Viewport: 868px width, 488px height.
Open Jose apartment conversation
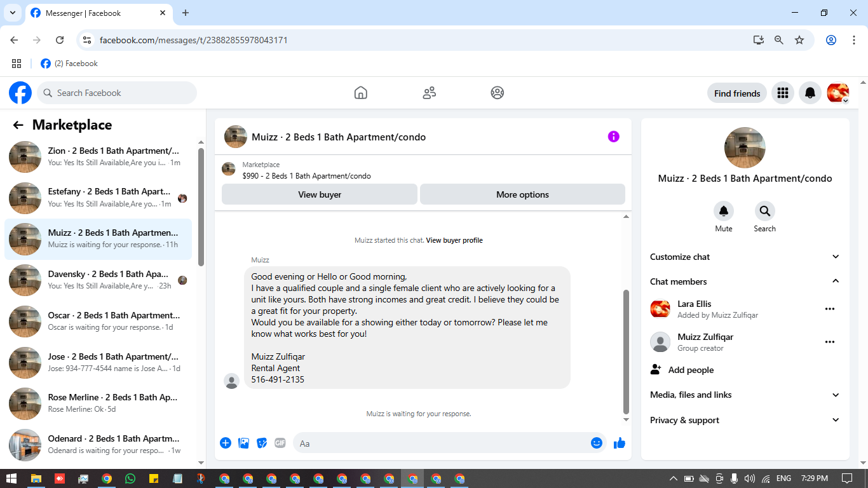coord(98,363)
